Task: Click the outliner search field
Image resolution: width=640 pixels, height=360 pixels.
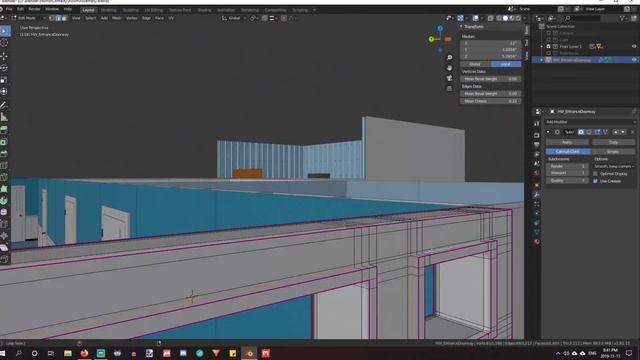Action: point(582,18)
